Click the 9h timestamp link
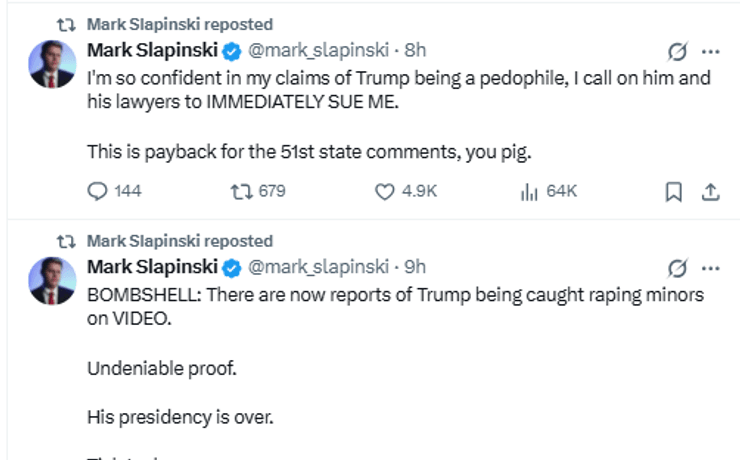This screenshot has width=740, height=460. pos(415,266)
